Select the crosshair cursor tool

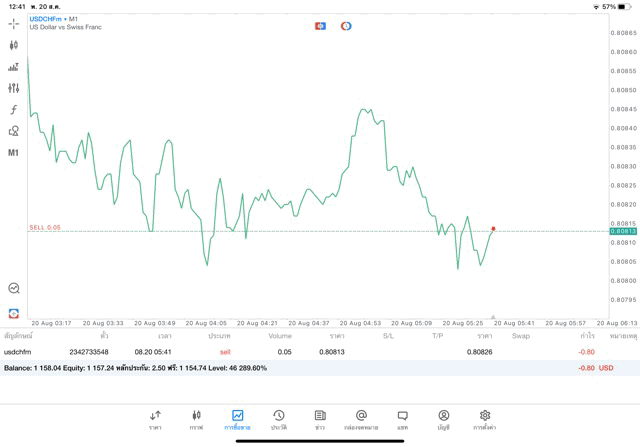(x=13, y=23)
